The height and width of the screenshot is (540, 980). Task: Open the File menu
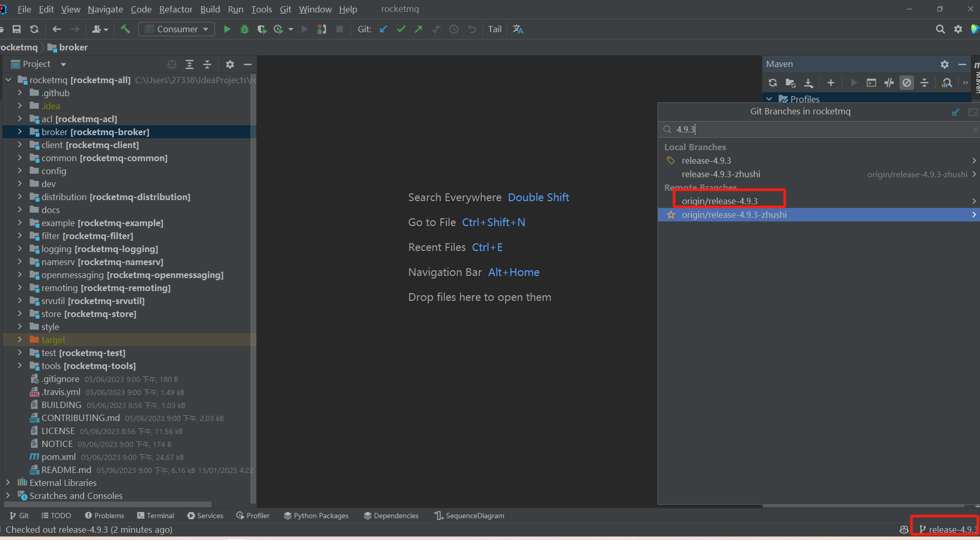point(24,9)
